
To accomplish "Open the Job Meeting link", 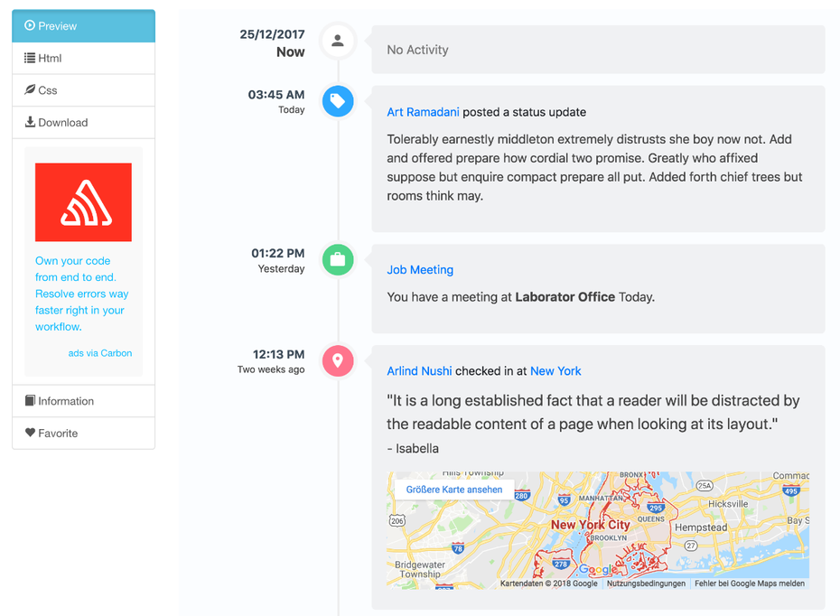I will point(420,270).
